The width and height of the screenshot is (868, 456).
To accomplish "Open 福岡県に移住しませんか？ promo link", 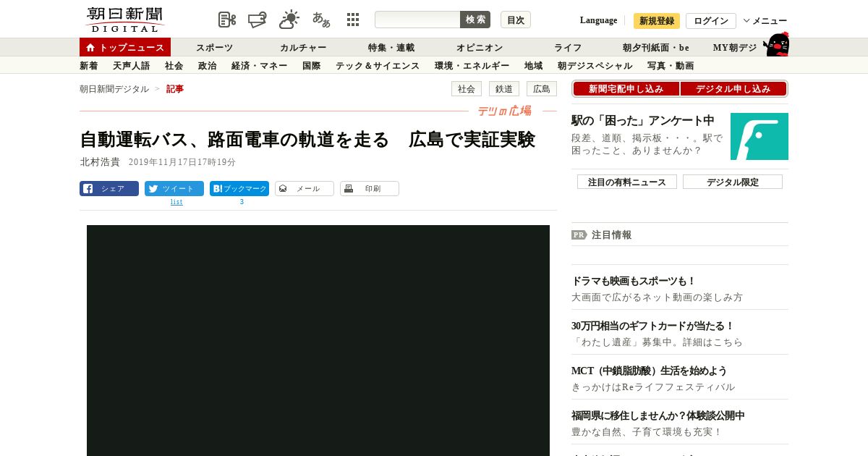I will coord(658,415).
